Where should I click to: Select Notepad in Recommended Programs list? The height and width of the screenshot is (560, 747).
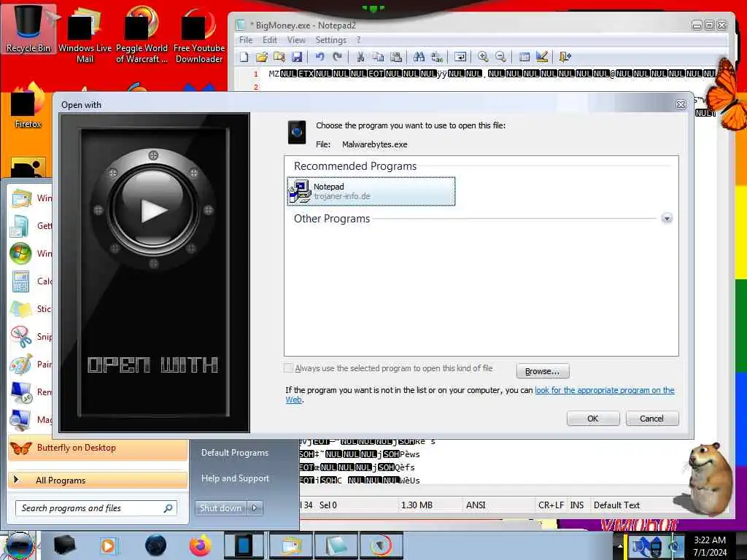[371, 191]
